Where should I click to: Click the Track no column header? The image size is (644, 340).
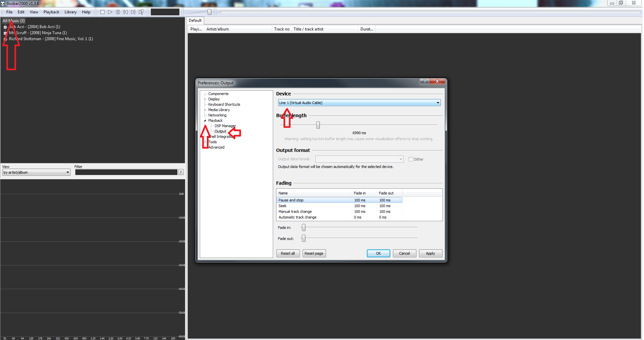(281, 29)
